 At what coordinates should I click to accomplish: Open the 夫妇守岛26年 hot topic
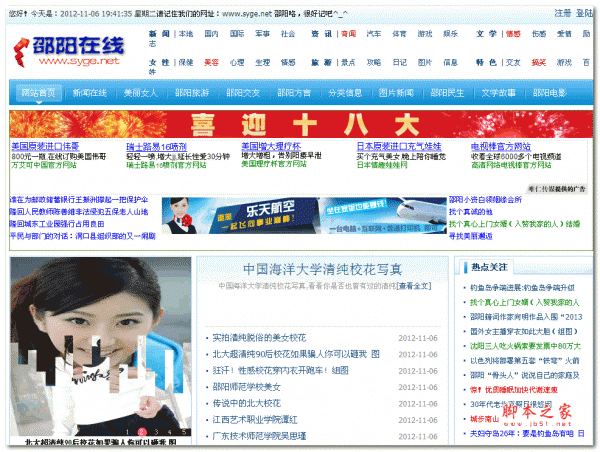(527, 434)
